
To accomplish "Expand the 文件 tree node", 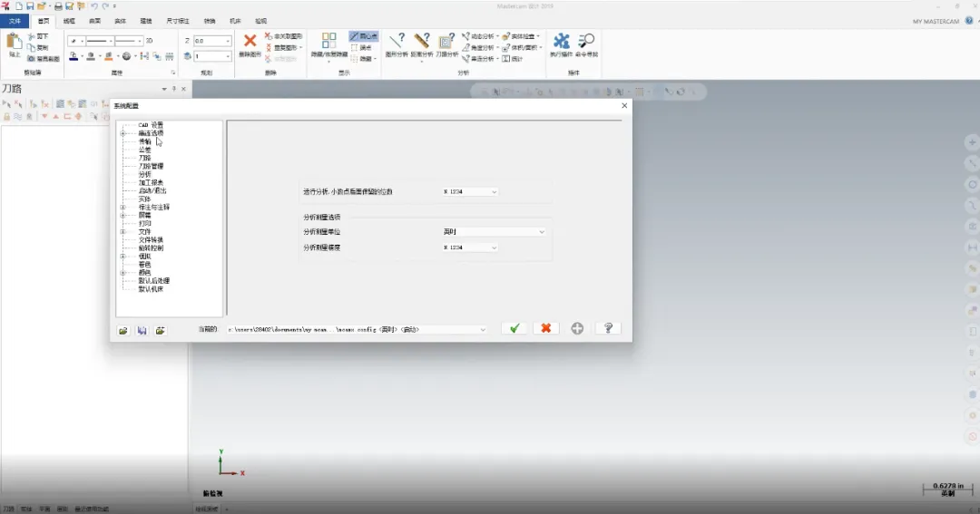I will (122, 232).
